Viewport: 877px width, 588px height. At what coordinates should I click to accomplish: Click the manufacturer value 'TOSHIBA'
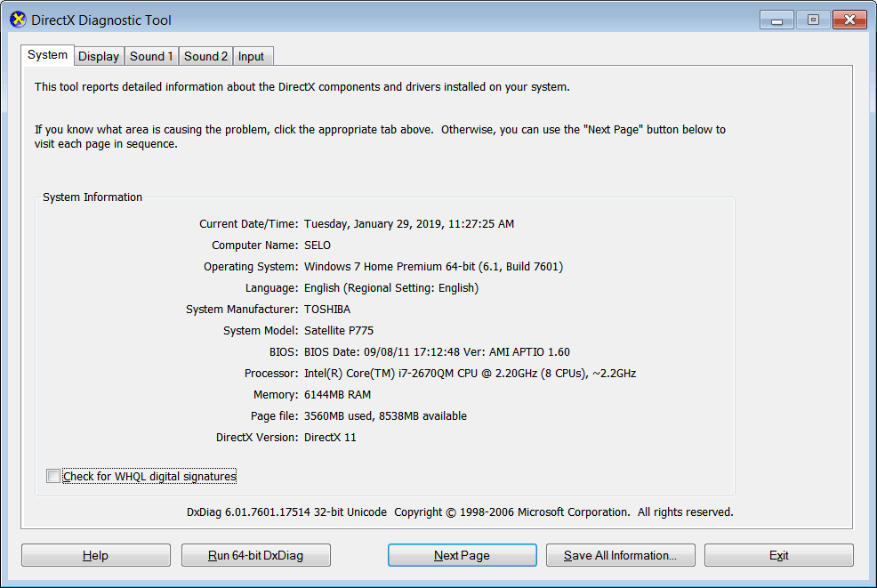(x=327, y=309)
